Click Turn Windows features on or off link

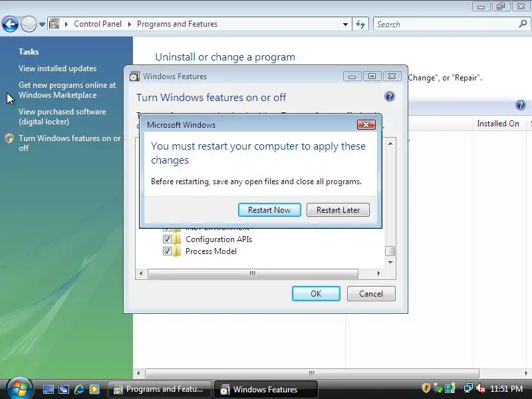point(70,143)
